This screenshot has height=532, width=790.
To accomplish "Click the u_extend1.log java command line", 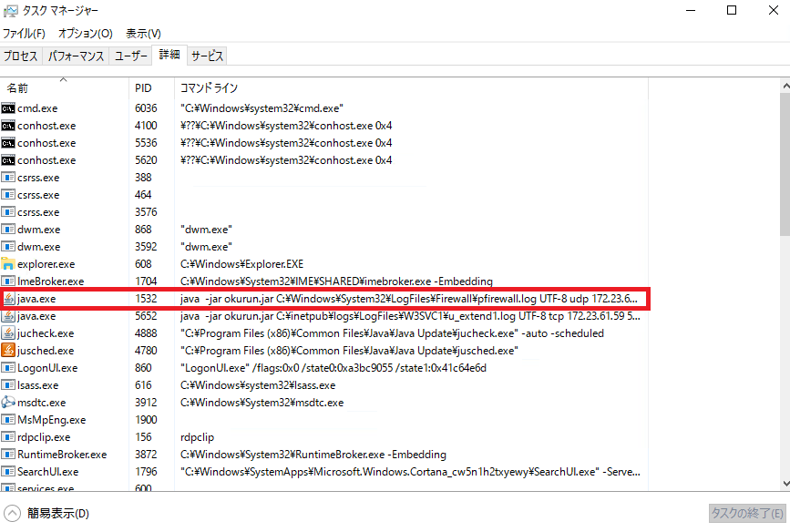I will pos(411,316).
